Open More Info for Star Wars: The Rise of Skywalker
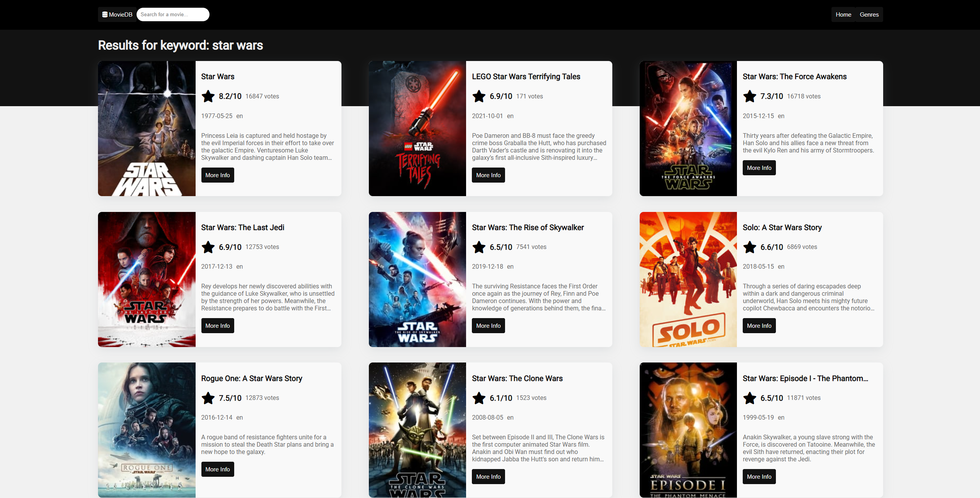This screenshot has width=980, height=498. tap(488, 325)
